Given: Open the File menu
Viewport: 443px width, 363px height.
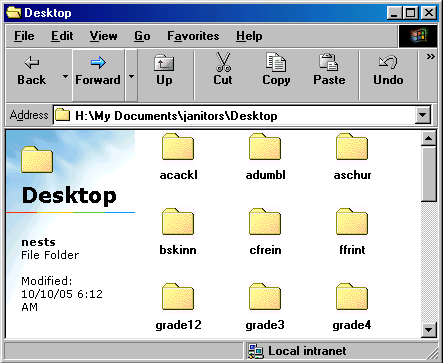Looking at the screenshot, I should (24, 36).
